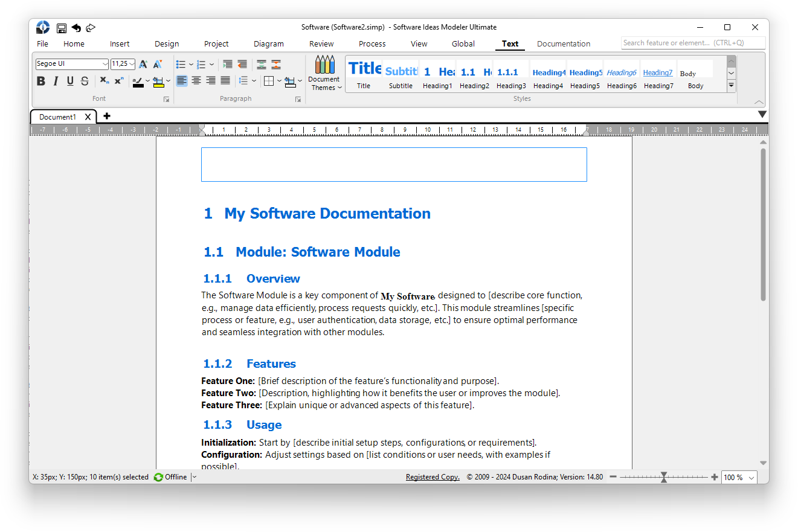Apply the Body style

695,75
